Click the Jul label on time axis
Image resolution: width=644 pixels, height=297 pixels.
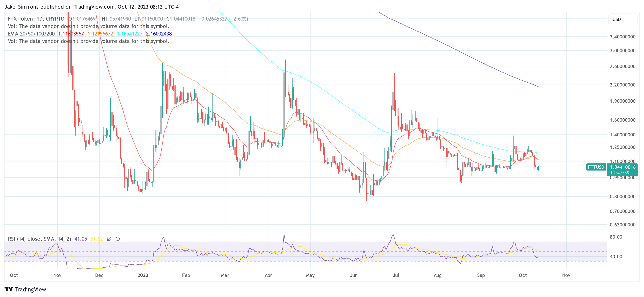tap(396, 275)
